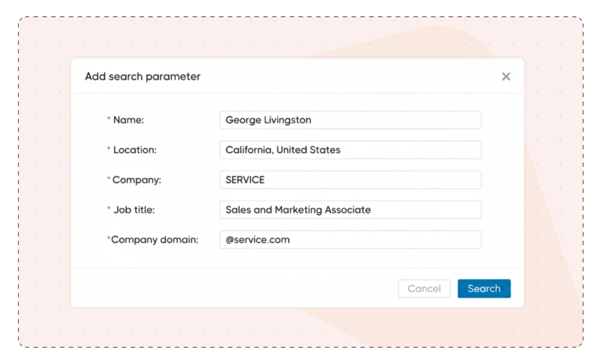Select the Company field containing SERVICE

click(x=350, y=179)
